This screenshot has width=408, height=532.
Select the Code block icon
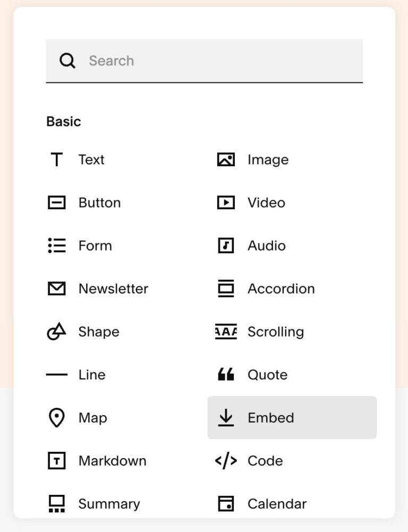click(x=226, y=460)
